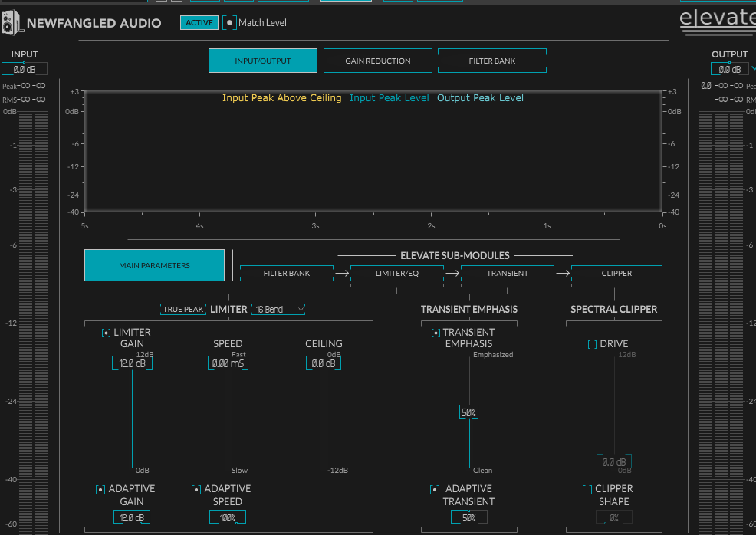The width and height of the screenshot is (756, 535).
Task: Click the Input Peak Level legend
Action: 389,98
